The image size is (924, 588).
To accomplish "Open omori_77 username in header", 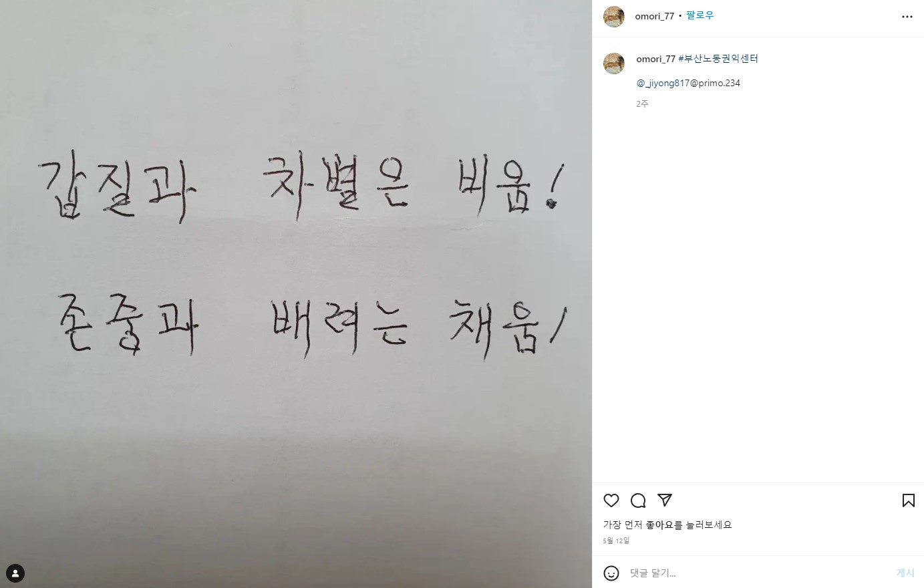I will pos(655,16).
